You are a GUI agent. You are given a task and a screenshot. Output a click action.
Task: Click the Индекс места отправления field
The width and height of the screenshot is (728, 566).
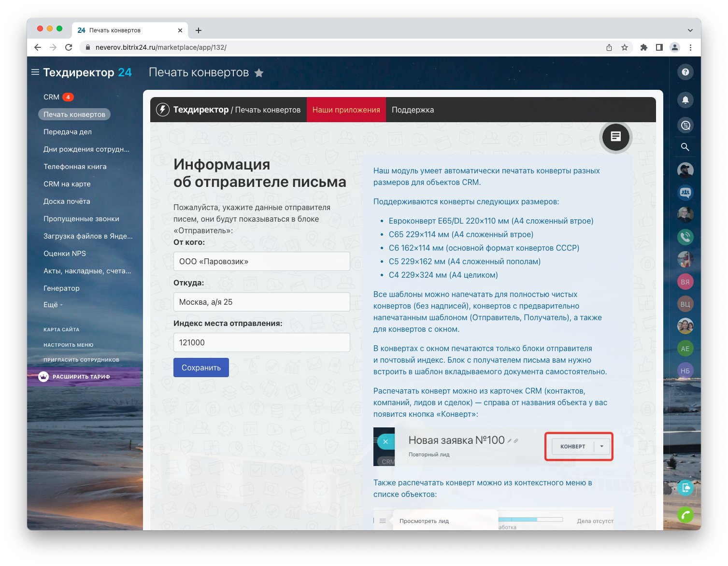coord(262,342)
